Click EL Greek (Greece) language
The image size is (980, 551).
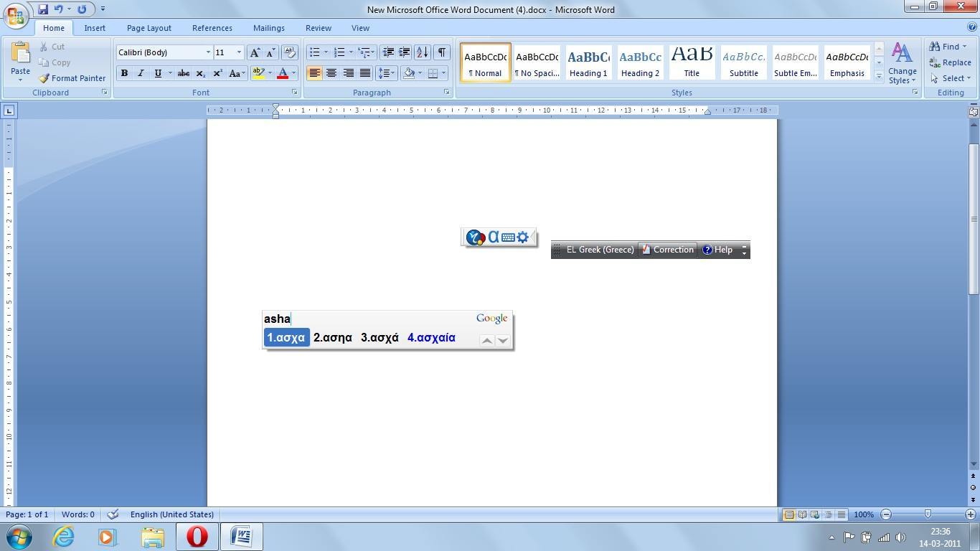pos(600,250)
